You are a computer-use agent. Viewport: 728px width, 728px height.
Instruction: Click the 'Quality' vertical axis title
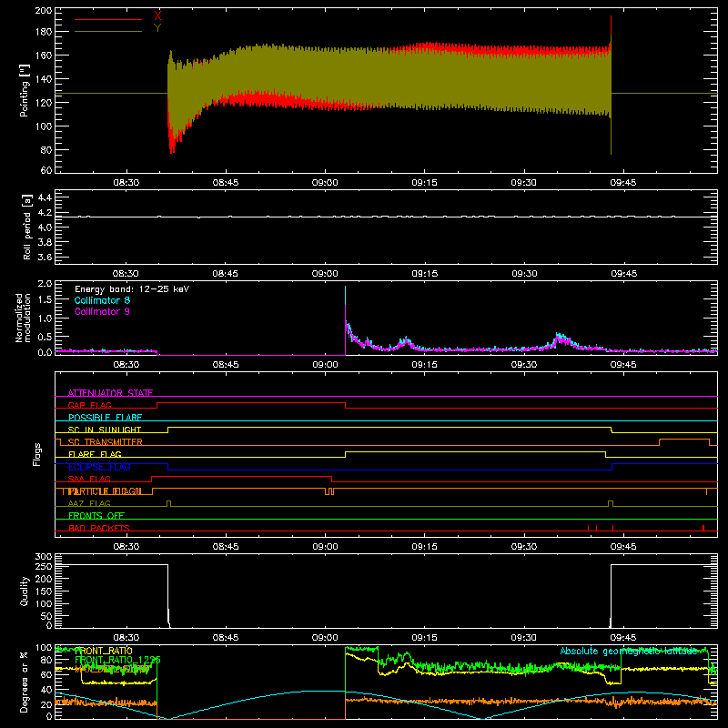[25, 591]
